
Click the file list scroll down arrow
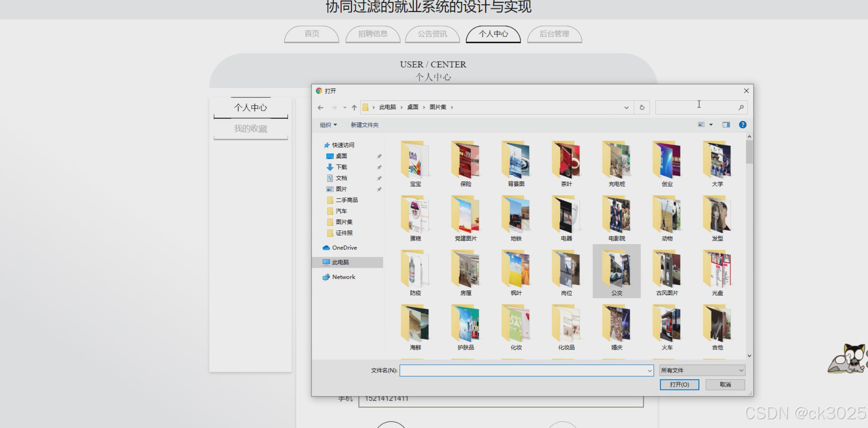(749, 356)
